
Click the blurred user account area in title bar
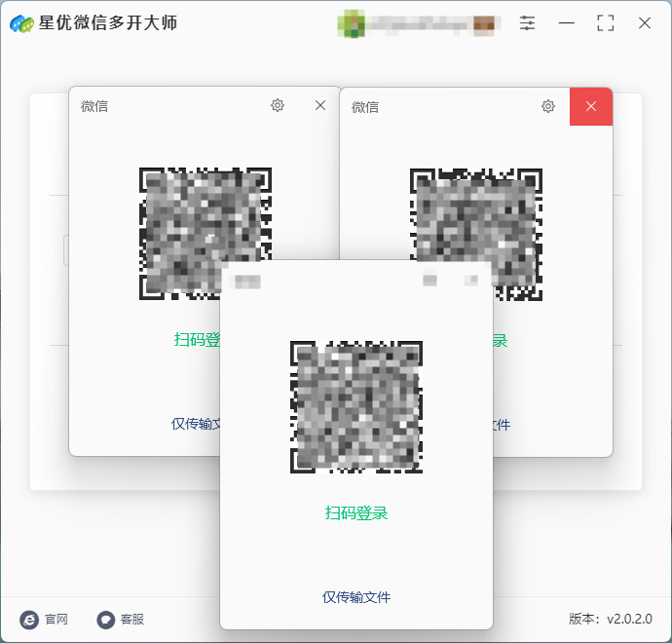[419, 24]
